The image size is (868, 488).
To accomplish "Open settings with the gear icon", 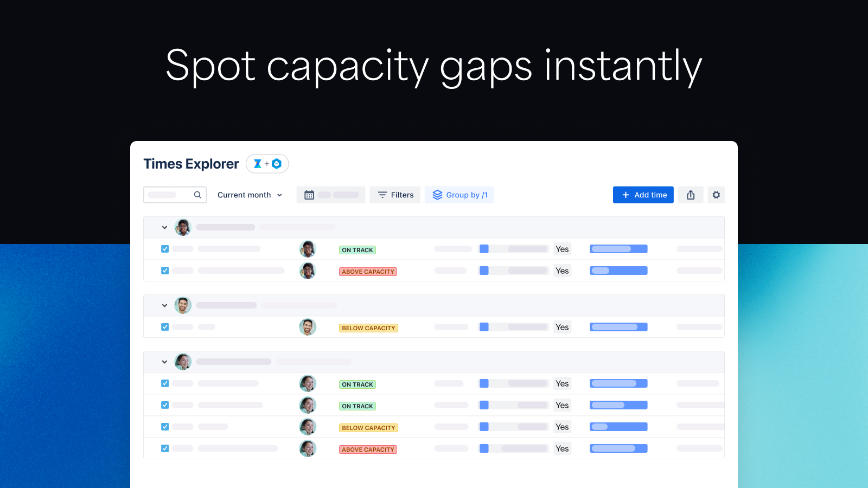I will [716, 195].
